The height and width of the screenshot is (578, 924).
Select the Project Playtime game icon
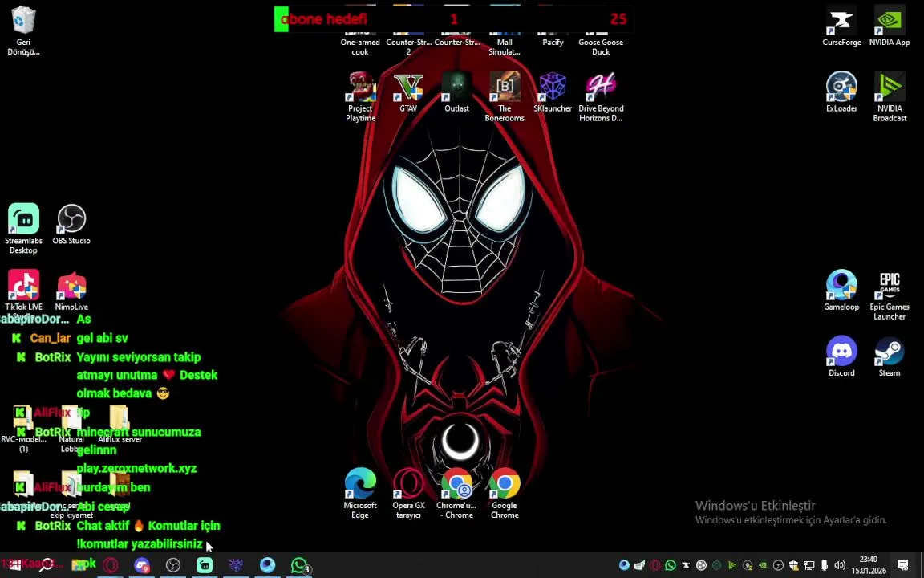(360, 96)
